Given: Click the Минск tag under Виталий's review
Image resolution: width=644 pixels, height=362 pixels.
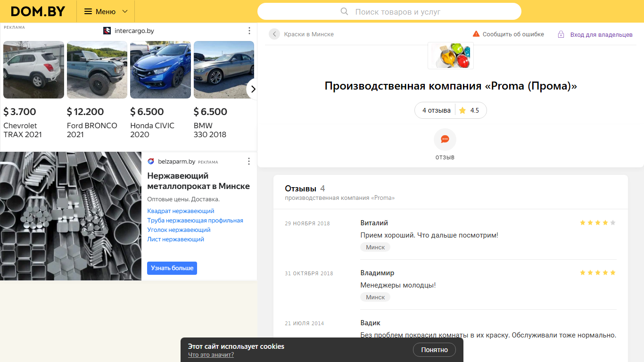Looking at the screenshot, I should point(375,247).
